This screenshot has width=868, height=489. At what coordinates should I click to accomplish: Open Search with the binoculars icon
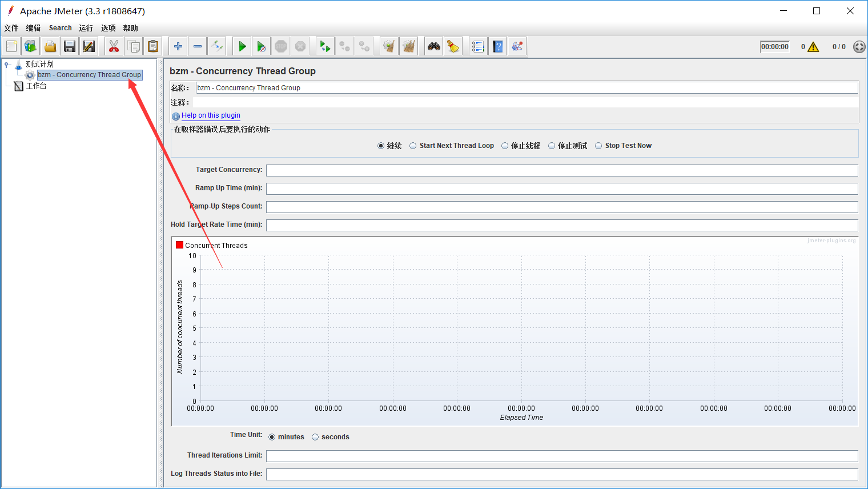click(x=434, y=46)
